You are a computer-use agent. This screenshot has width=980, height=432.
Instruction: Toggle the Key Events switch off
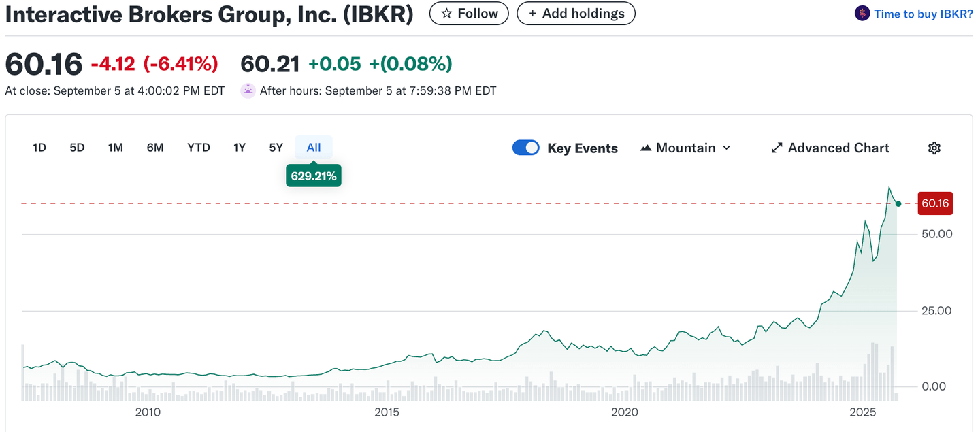[x=525, y=148]
